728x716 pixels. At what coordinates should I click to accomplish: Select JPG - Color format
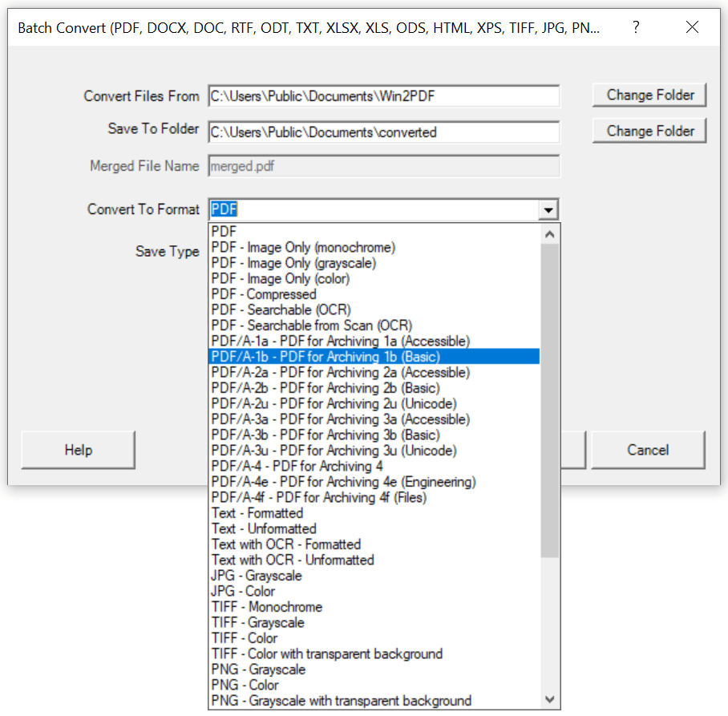click(x=374, y=591)
